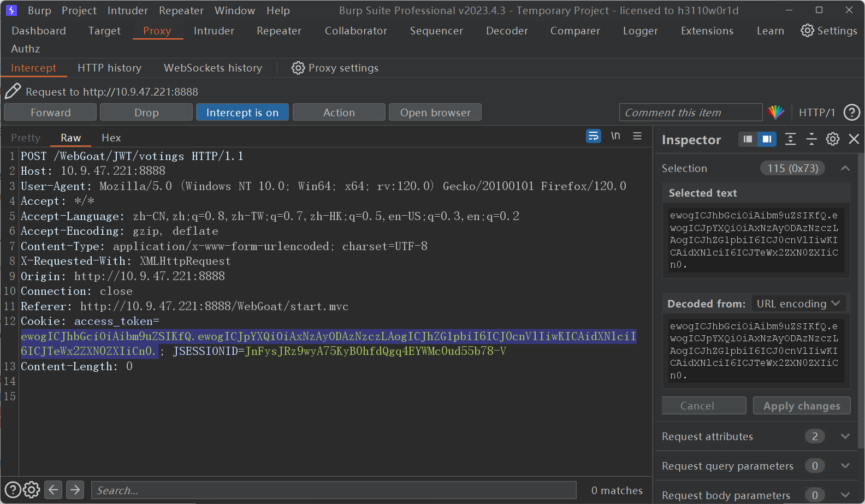Switch to the Sequencer tab
This screenshot has width=865, height=504.
(436, 31)
